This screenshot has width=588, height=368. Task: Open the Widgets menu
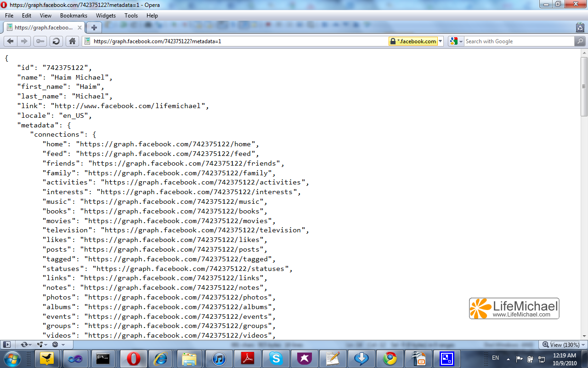106,15
